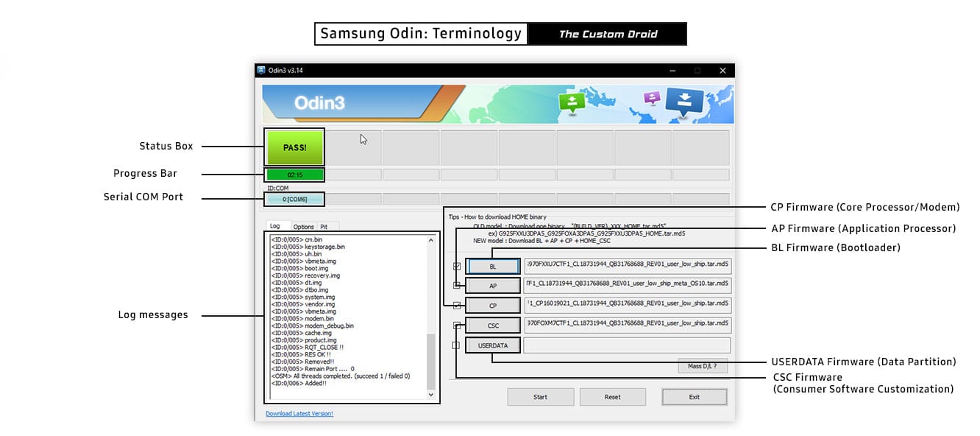Minimize the Odin3 window

click(x=672, y=71)
